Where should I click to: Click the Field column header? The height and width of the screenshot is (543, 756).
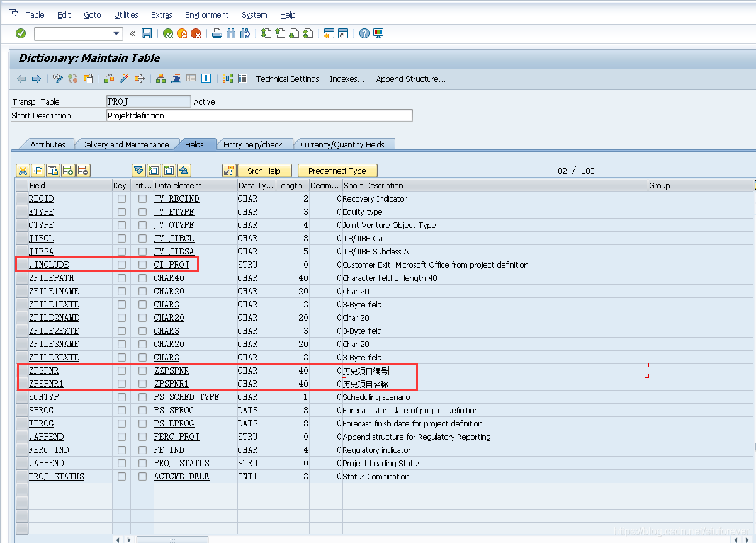70,185
